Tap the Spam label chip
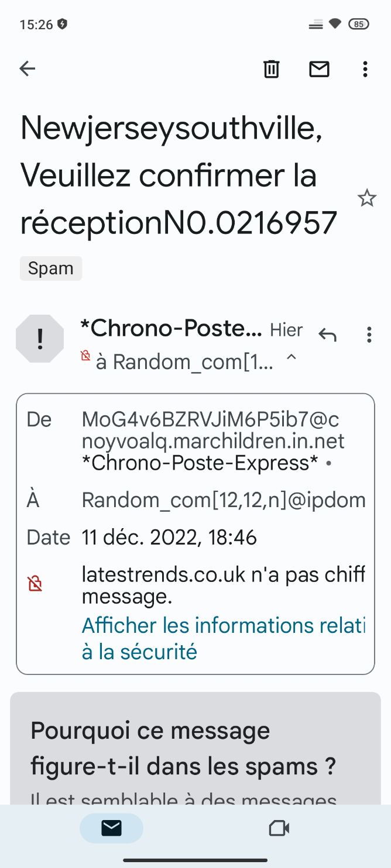The width and height of the screenshot is (391, 868). pyautogui.click(x=51, y=268)
